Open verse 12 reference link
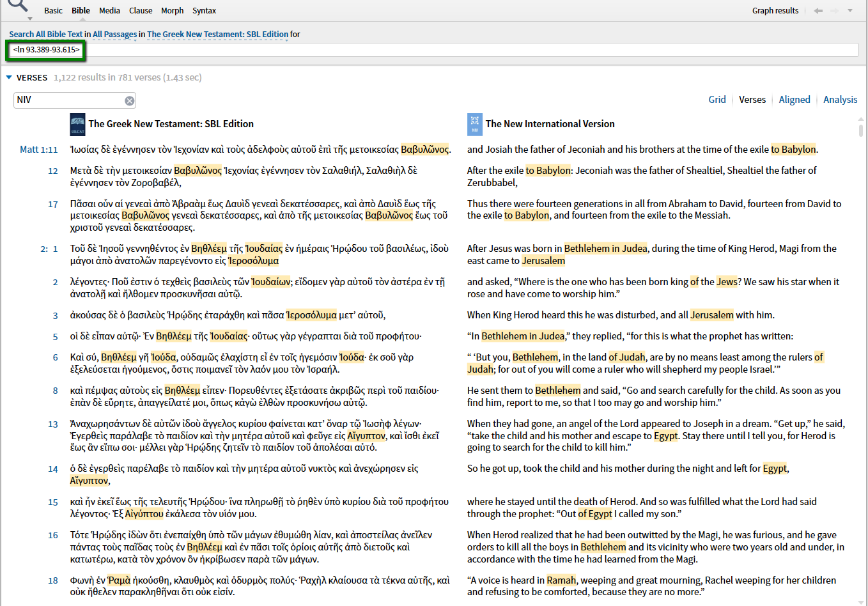This screenshot has height=606, width=868. [x=53, y=171]
